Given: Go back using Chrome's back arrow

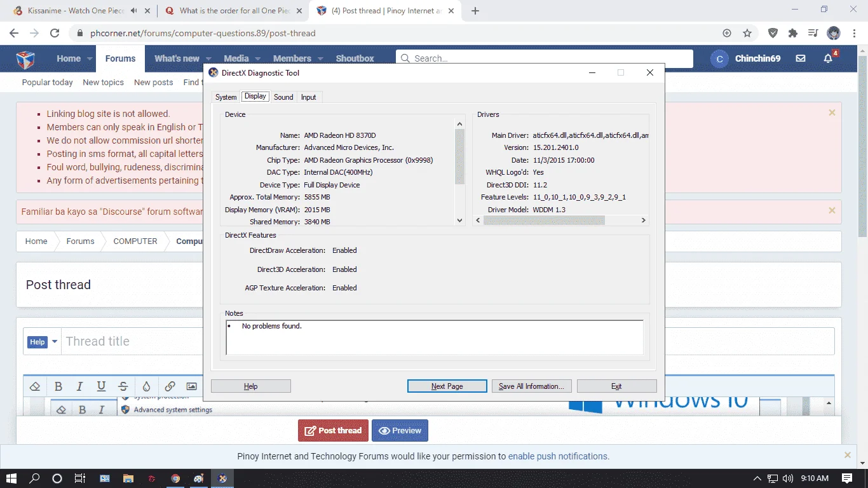Looking at the screenshot, I should [x=14, y=33].
